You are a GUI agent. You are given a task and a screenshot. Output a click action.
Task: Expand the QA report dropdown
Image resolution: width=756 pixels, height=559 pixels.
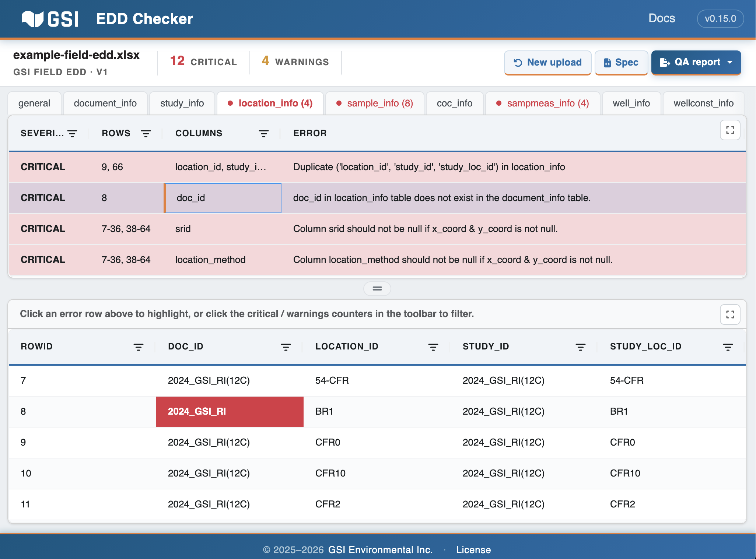coord(696,63)
